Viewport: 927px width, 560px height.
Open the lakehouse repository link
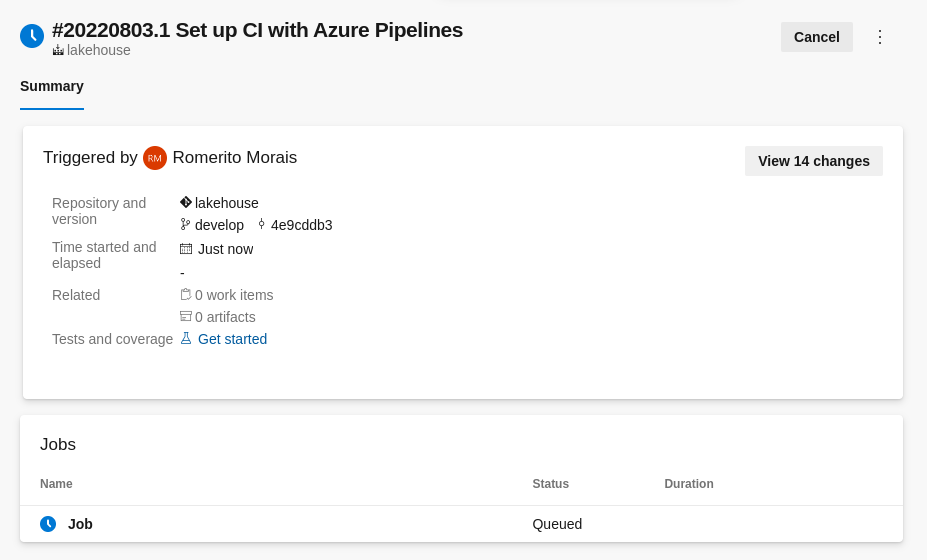click(x=227, y=203)
